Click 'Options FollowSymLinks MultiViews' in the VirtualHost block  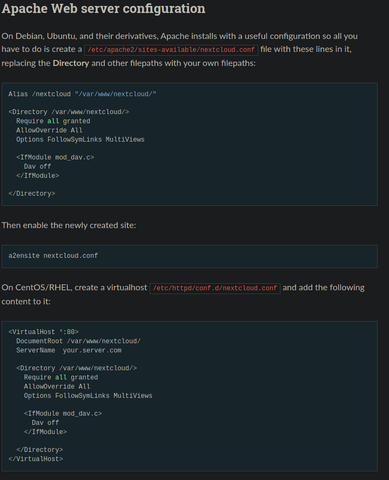tap(88, 396)
